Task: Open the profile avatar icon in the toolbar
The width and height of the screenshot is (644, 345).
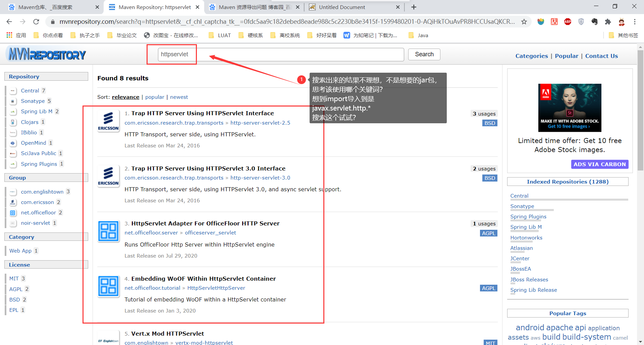Action: [x=621, y=22]
